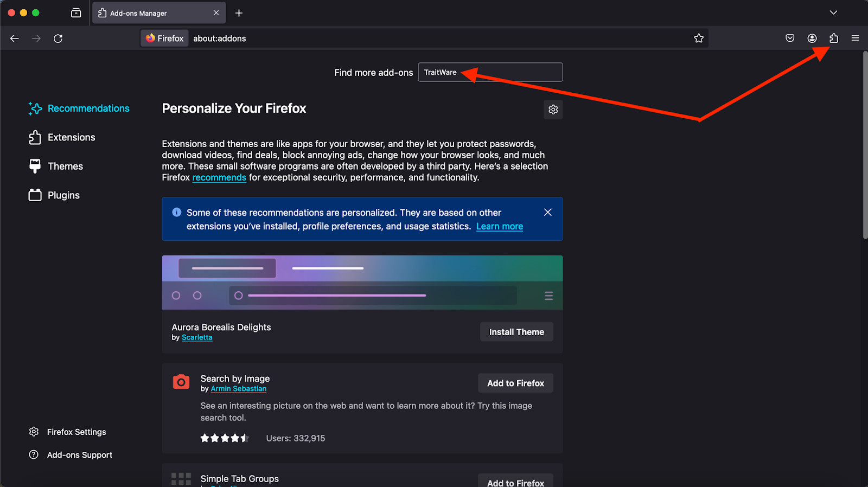
Task: Click the Aurora Borealis Delights theme preview
Action: point(362,283)
